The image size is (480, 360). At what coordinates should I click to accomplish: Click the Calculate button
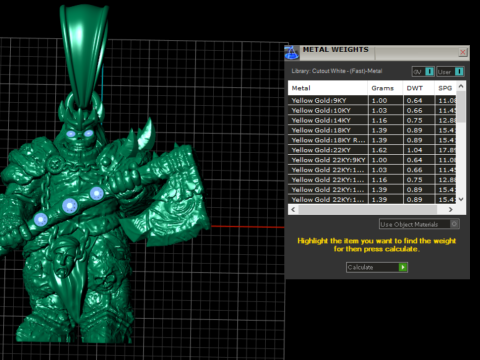pos(377,267)
